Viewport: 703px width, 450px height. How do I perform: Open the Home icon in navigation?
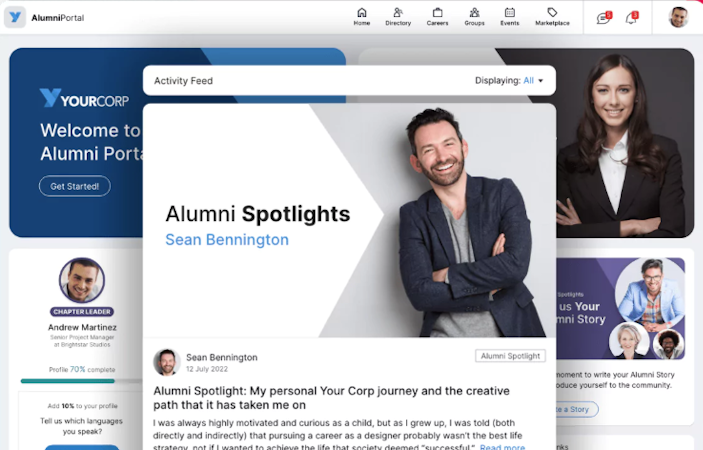click(x=362, y=13)
